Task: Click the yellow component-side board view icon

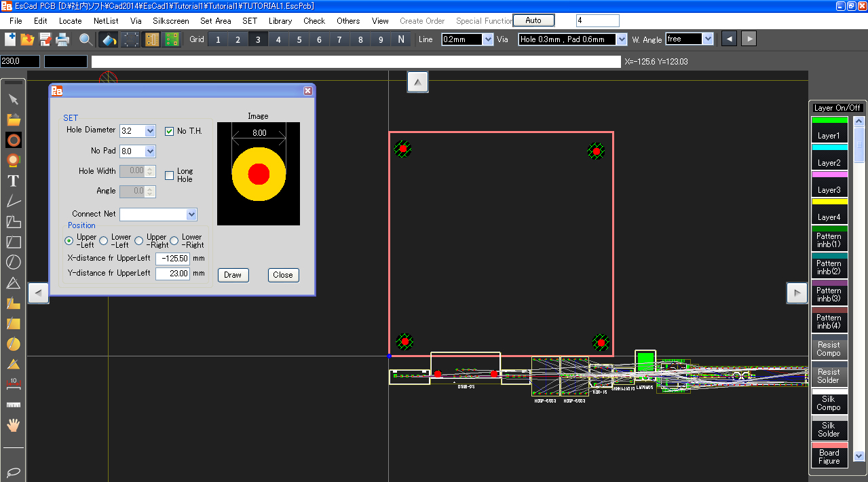Action: point(152,39)
